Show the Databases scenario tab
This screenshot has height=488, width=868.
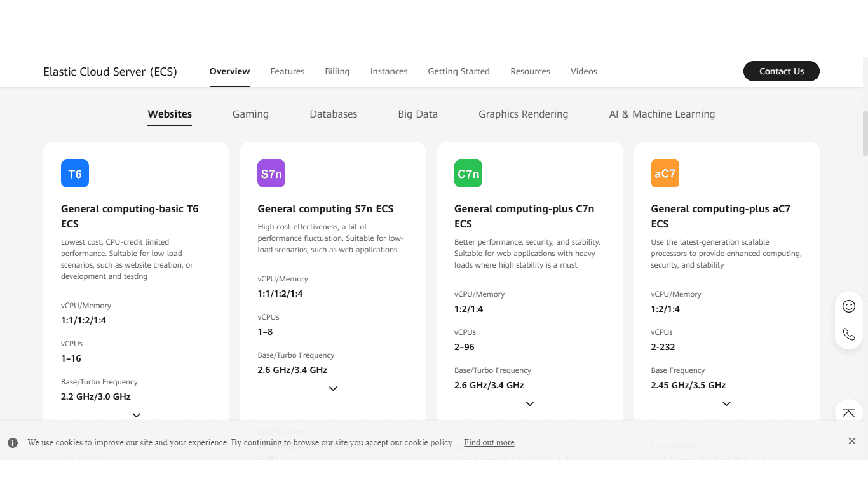(x=334, y=114)
